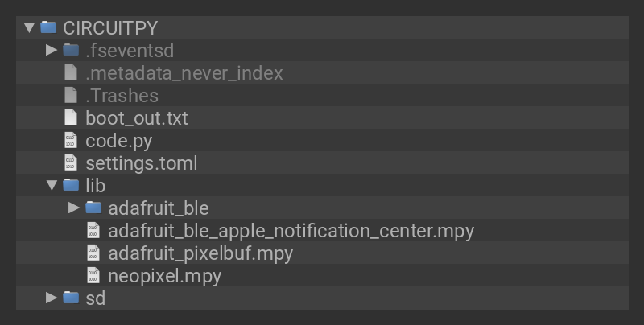The height and width of the screenshot is (325, 644).
Task: Select the settings.toml file name
Action: (x=141, y=162)
